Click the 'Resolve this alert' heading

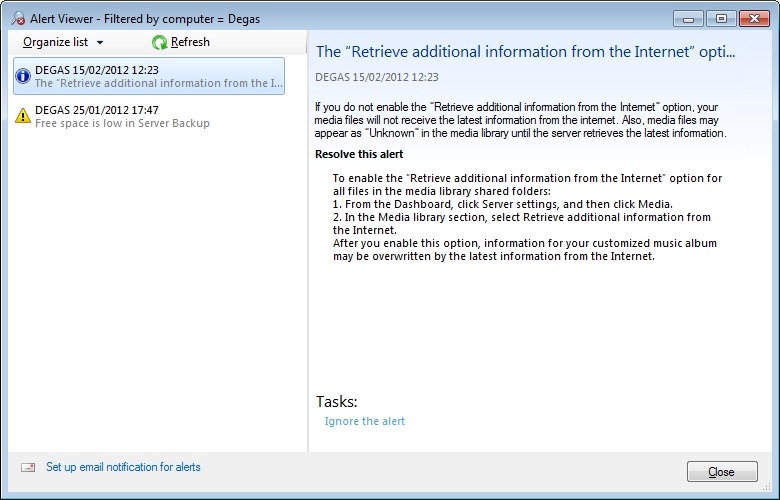[x=359, y=154]
